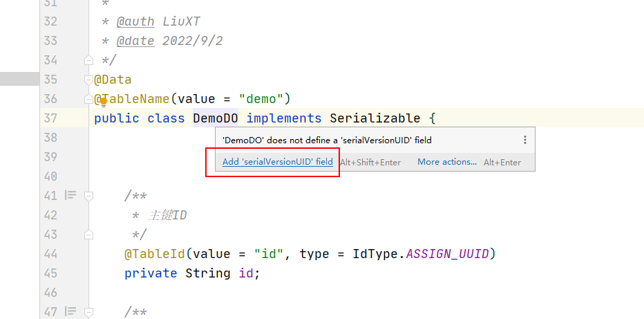
Task: Click line number 37 in gutter
Action: 50,118
